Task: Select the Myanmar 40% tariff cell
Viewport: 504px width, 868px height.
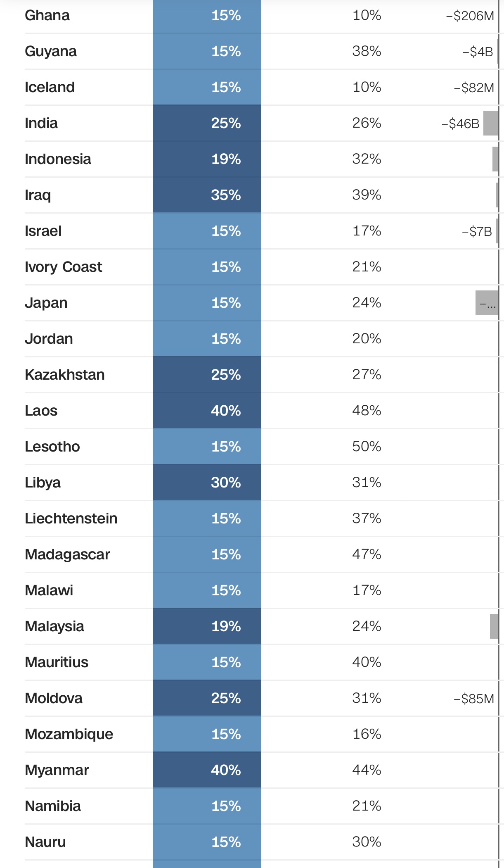Action: [207, 770]
